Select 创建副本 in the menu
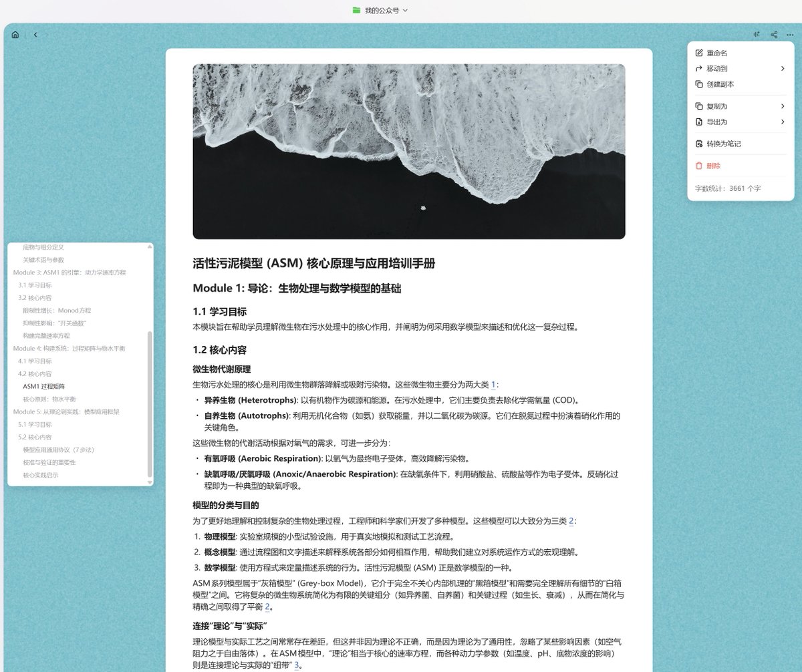 (741, 84)
